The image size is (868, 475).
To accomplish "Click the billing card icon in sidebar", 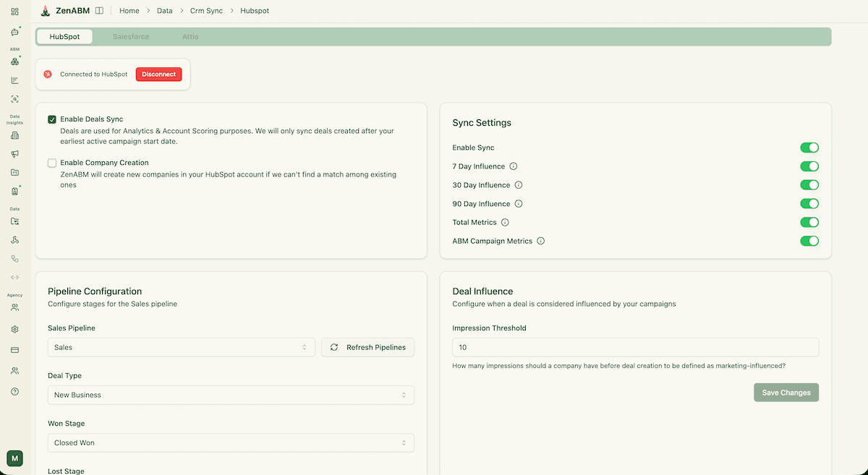I will (x=15, y=349).
